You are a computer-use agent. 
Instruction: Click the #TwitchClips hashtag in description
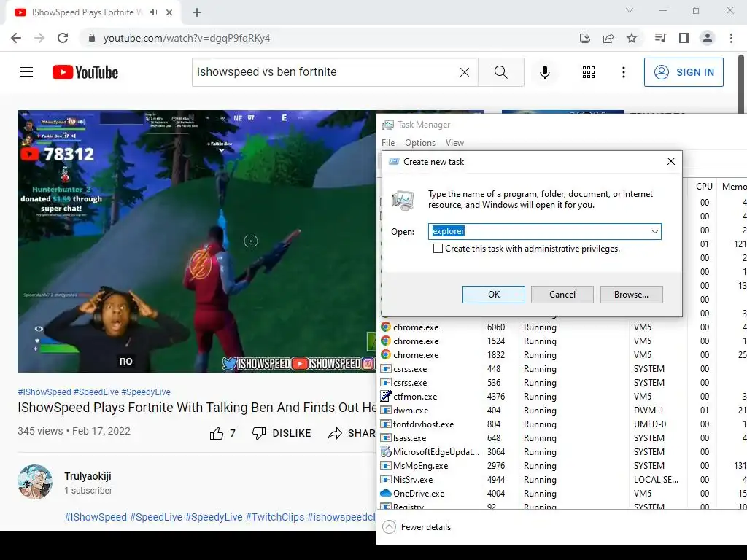[x=275, y=517]
